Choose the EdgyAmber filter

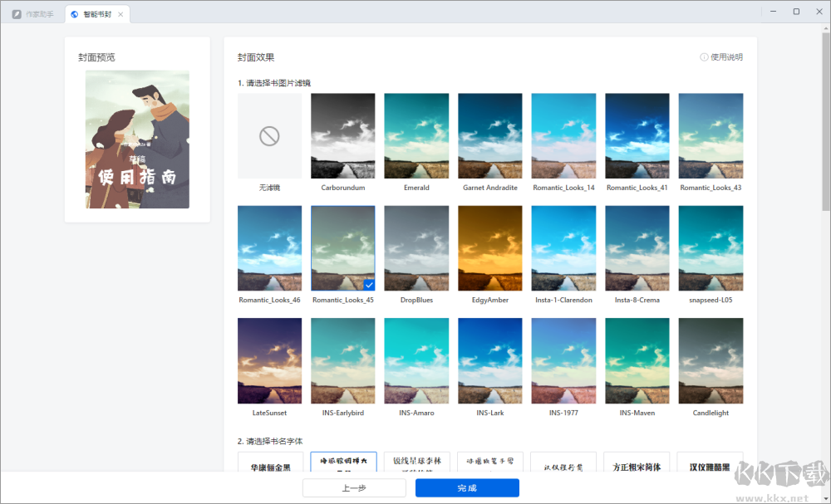489,247
